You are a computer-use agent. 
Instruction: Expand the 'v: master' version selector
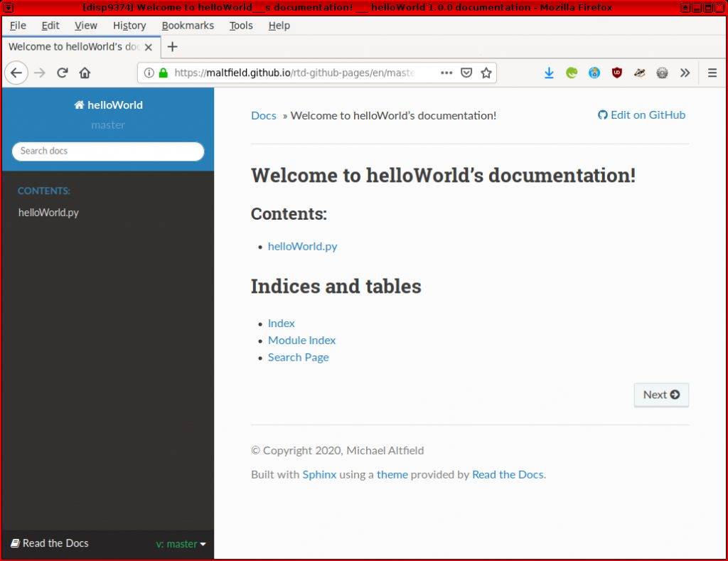181,544
